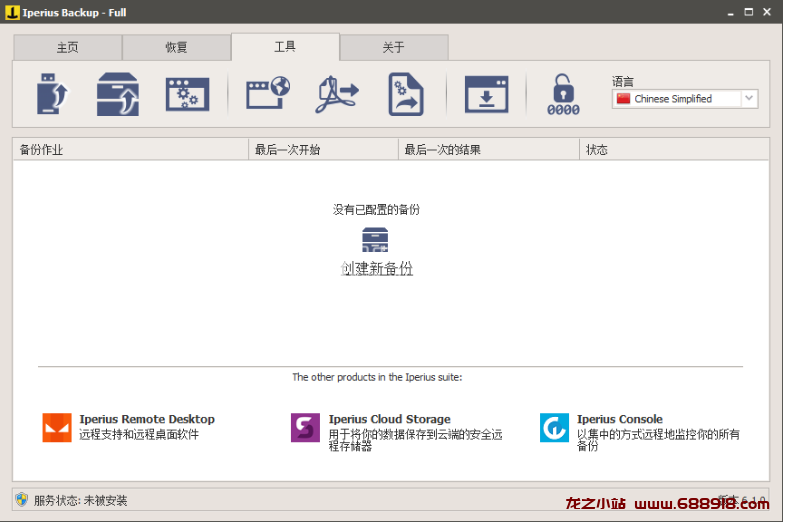
Task: Click the 最后一次的结果 column header
Action: tap(489, 150)
